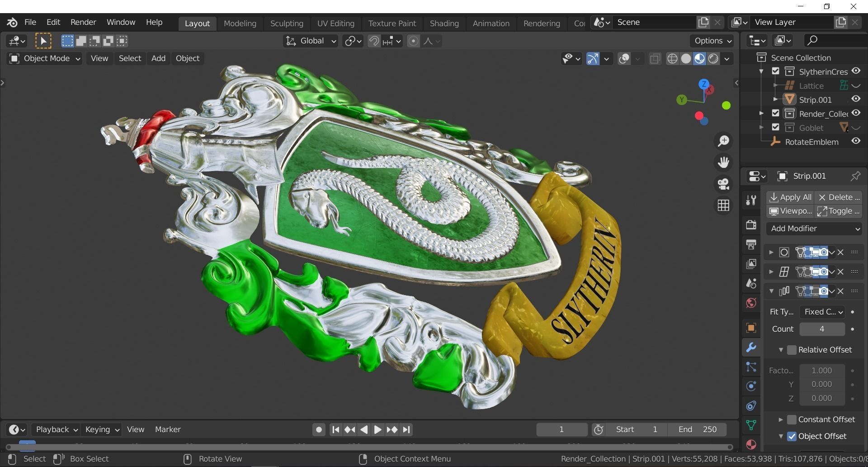The image size is (868, 467).
Task: Open the Object Mode dropdown
Action: 44,58
